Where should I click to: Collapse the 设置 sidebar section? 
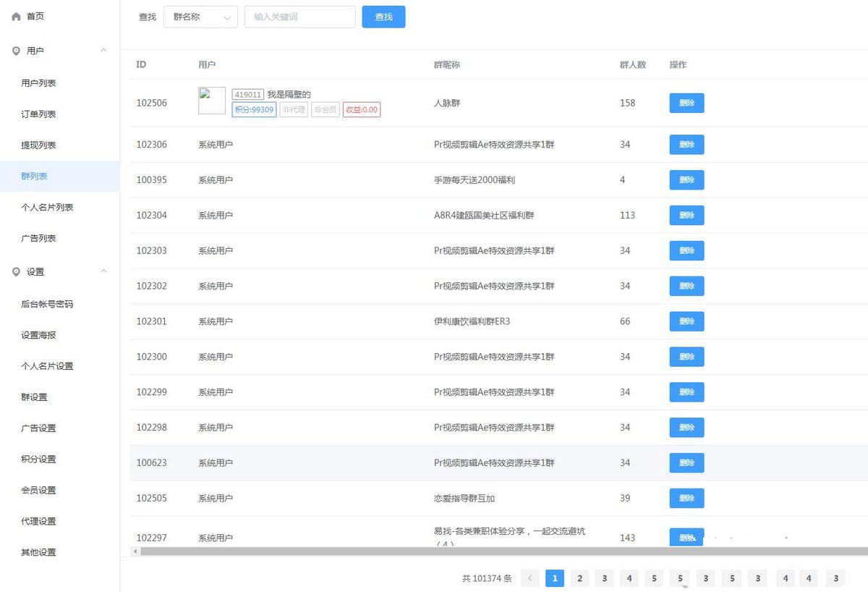pos(103,272)
